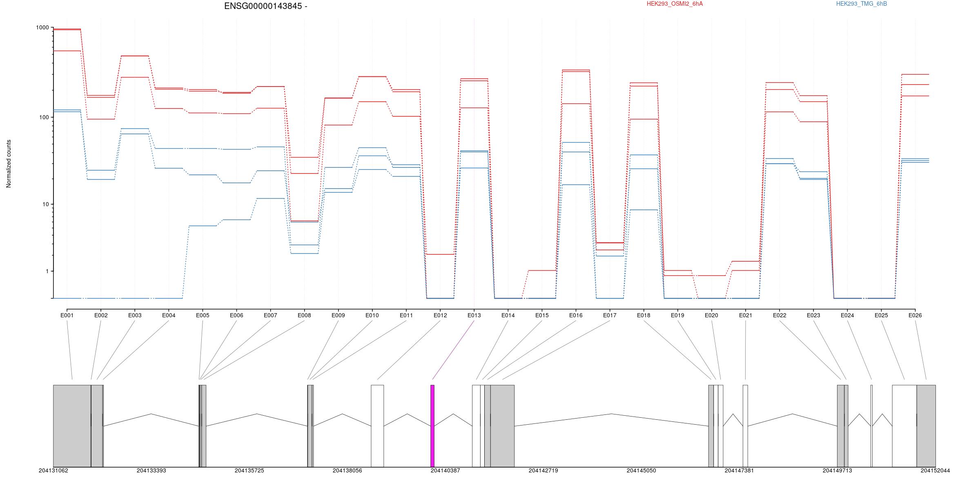Click exon label E002
This screenshot has width=980, height=490.
pyautogui.click(x=101, y=315)
